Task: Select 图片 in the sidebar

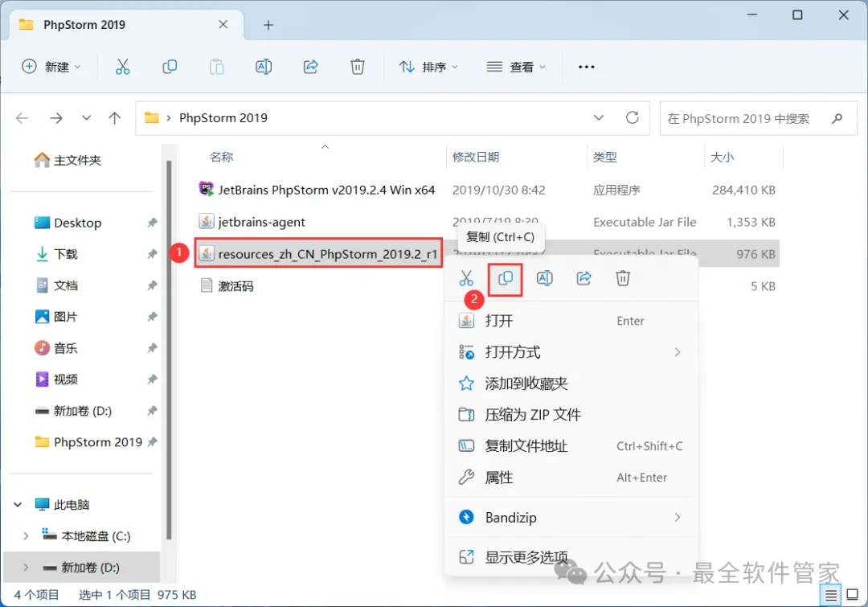Action: coord(56,317)
